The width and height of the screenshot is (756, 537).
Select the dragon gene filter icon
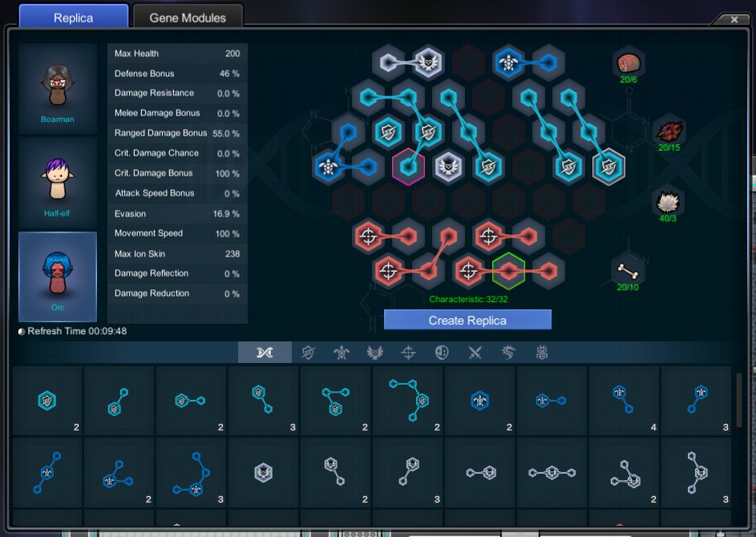[507, 353]
